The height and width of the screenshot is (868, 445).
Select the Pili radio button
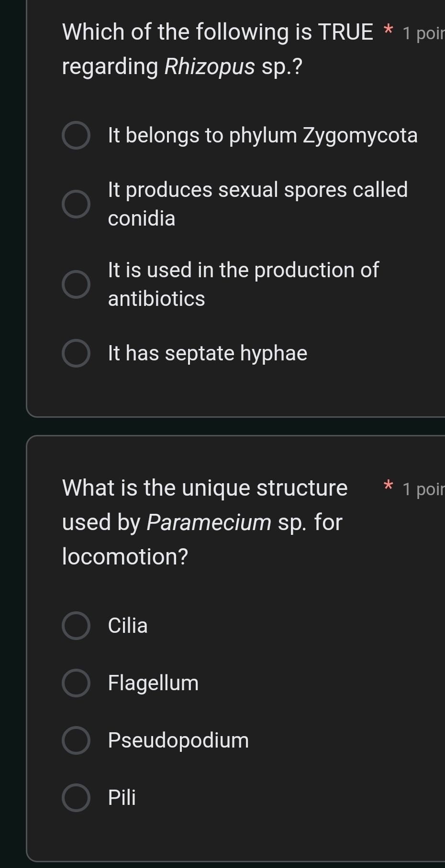pyautogui.click(x=76, y=798)
